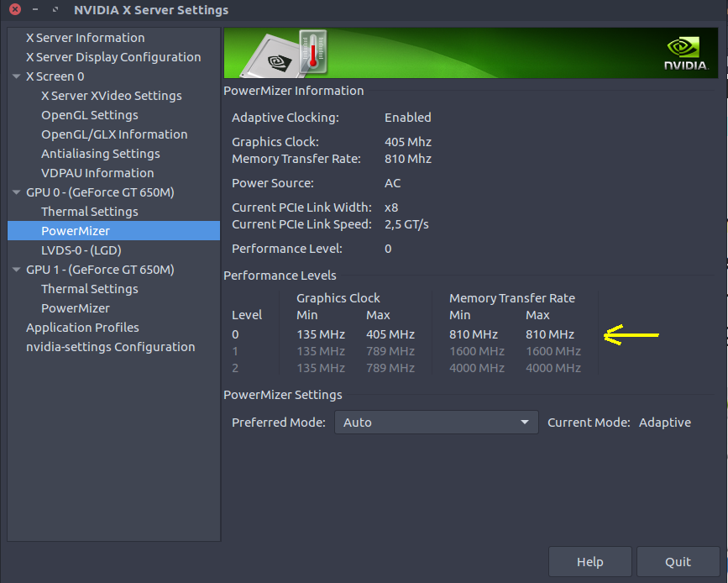Screen dimensions: 728x583
Task: Click the 'x8' PCIe Link Width value
Action: [391, 207]
